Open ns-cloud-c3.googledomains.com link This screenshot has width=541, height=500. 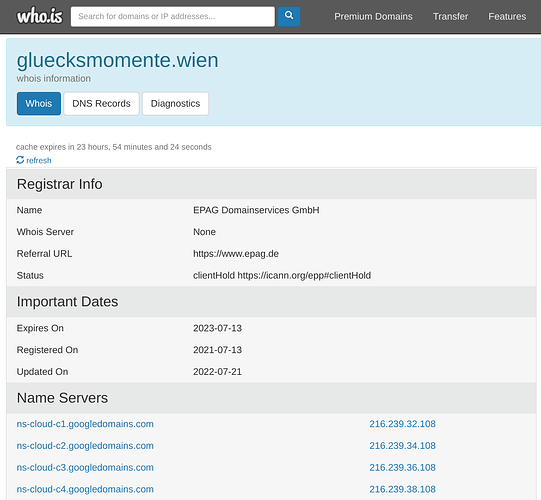85,467
